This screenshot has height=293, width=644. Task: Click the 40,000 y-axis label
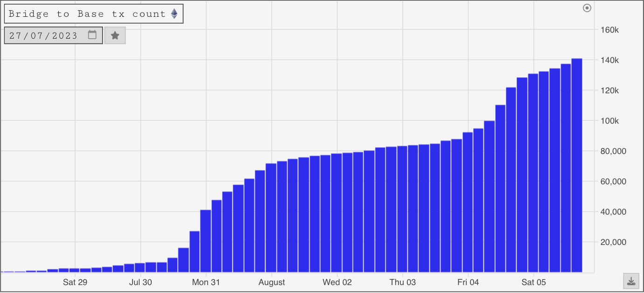(x=613, y=212)
